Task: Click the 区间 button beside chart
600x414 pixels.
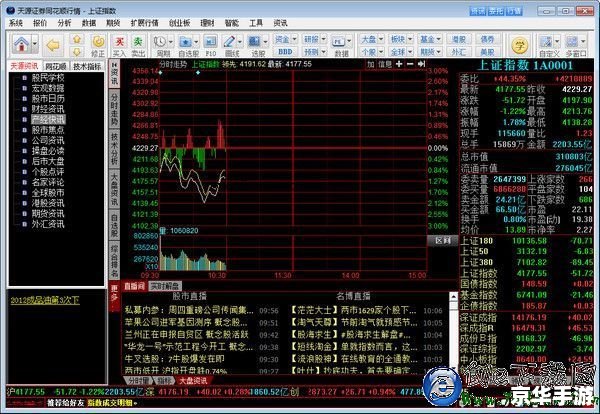Action: (x=442, y=240)
